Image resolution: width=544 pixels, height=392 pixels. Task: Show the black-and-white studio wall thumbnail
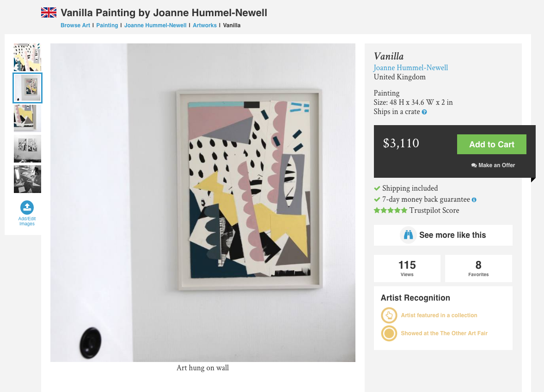[x=27, y=149]
